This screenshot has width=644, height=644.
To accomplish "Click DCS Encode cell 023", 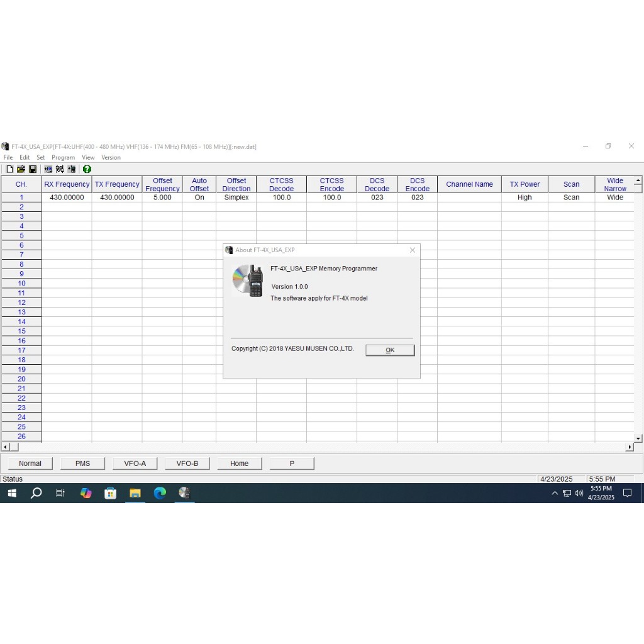I will (x=418, y=197).
